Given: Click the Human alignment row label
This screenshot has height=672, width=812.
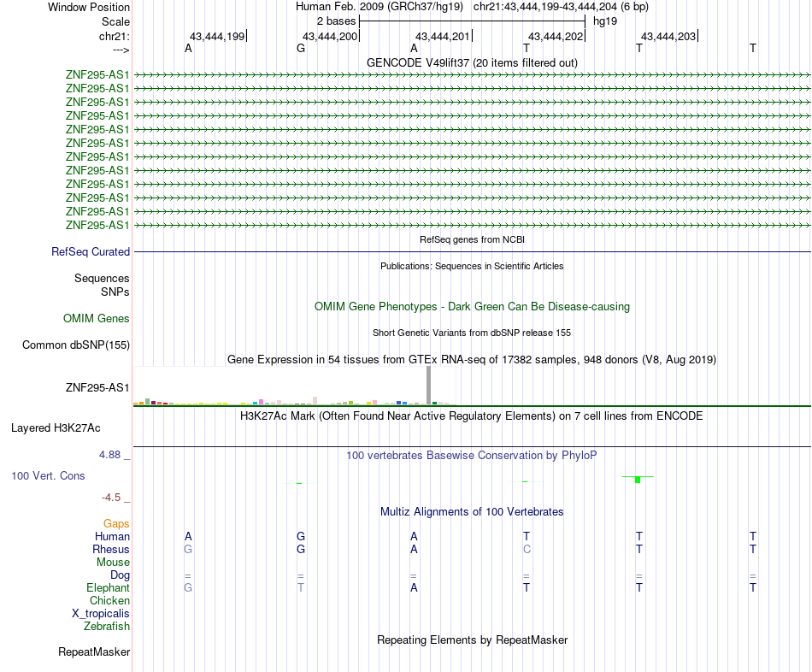Looking at the screenshot, I should click(112, 536).
